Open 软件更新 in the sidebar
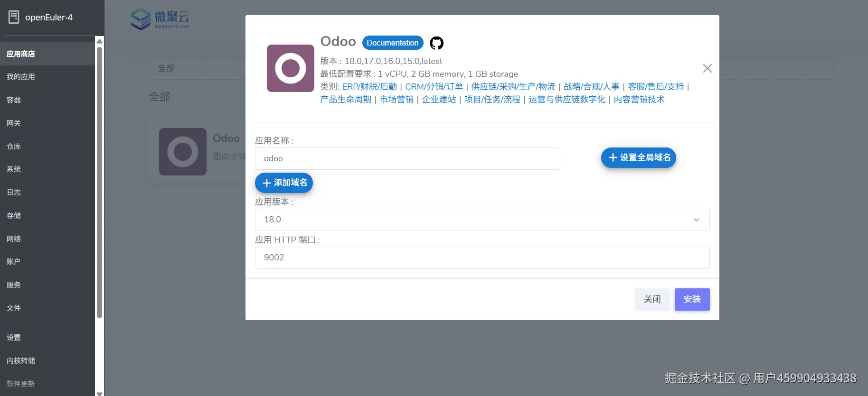Image resolution: width=868 pixels, height=396 pixels. pyautogui.click(x=47, y=384)
